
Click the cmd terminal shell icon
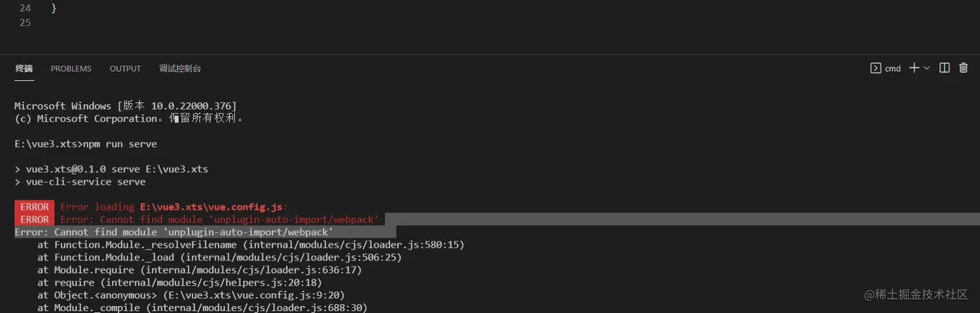tap(875, 68)
